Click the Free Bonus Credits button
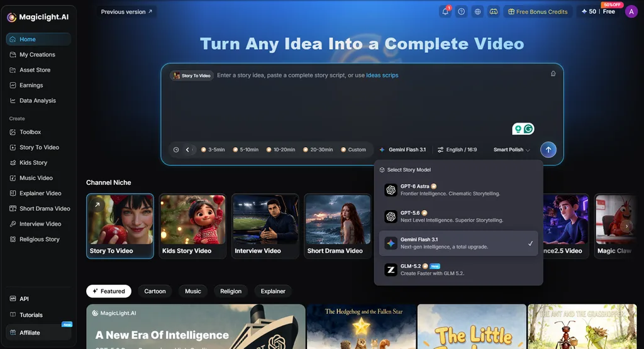644x349 pixels. coord(538,12)
